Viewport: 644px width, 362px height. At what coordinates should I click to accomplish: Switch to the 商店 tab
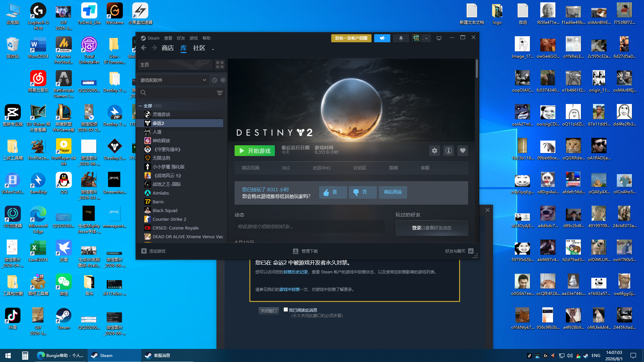(167, 48)
